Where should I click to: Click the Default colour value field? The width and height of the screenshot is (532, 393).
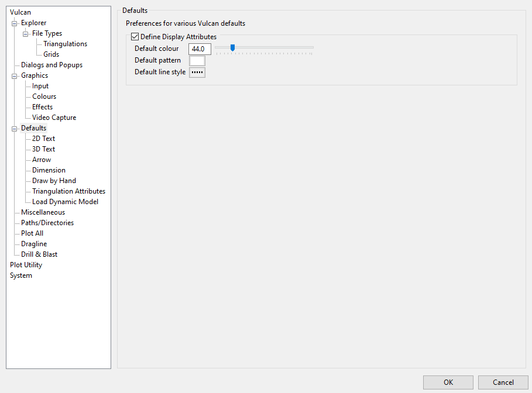[x=200, y=49]
